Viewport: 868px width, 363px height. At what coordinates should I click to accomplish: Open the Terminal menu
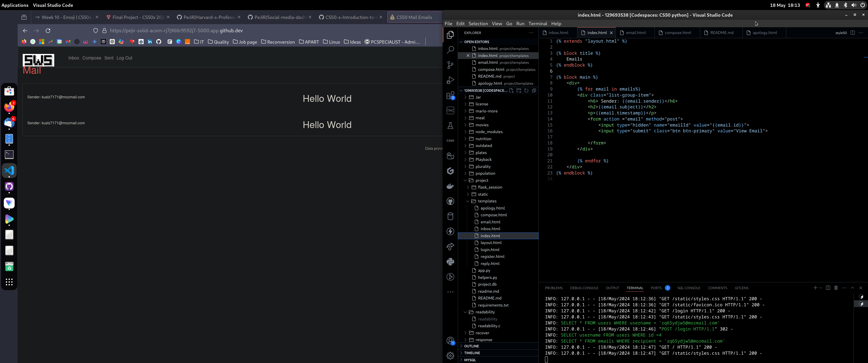[x=537, y=24]
